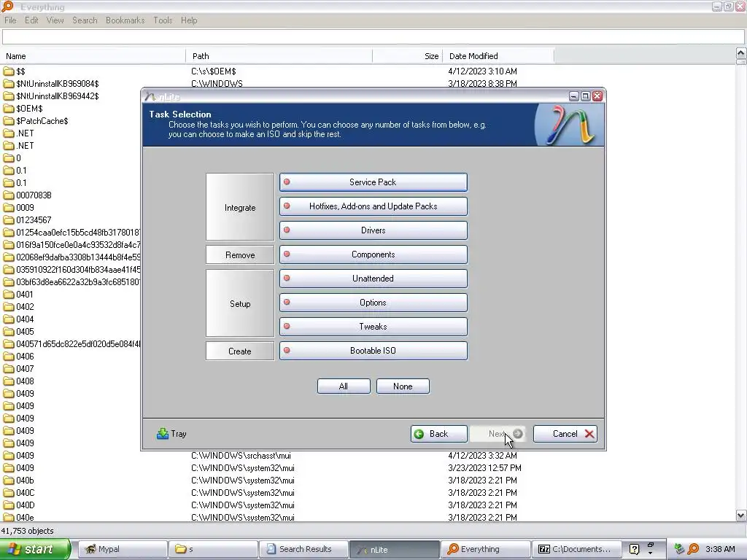Click the Integrate group button
This screenshot has width=747, height=560.
point(240,207)
